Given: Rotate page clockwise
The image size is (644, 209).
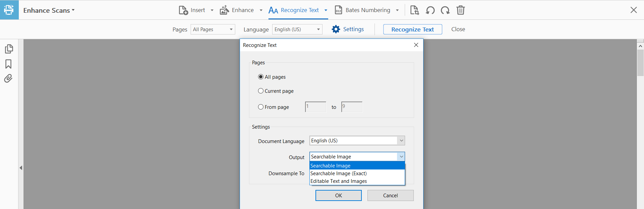Looking at the screenshot, I should (x=445, y=10).
